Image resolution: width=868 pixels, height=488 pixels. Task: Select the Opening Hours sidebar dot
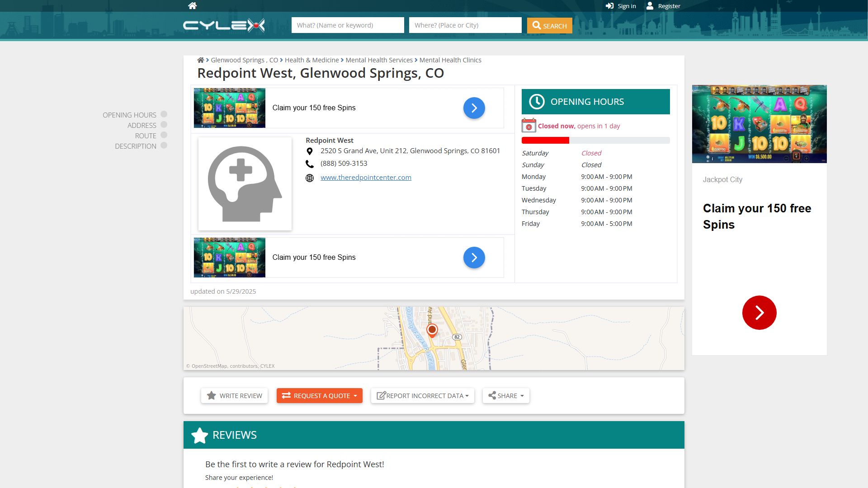164,114
